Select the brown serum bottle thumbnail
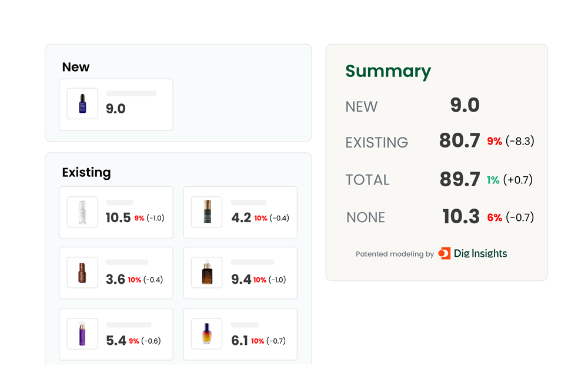This screenshot has width=588, height=366. tap(82, 273)
